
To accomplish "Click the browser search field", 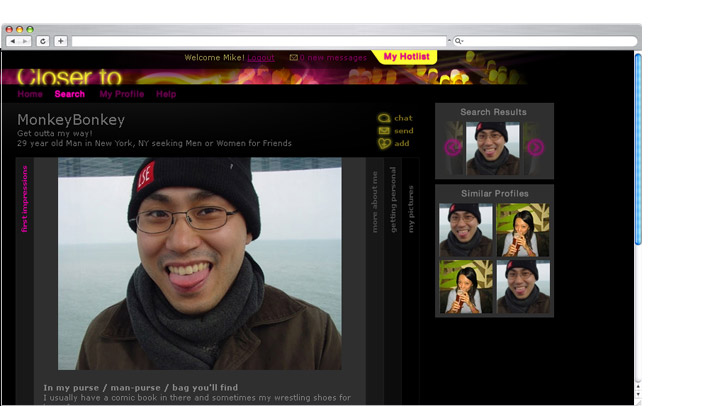I will pos(545,41).
